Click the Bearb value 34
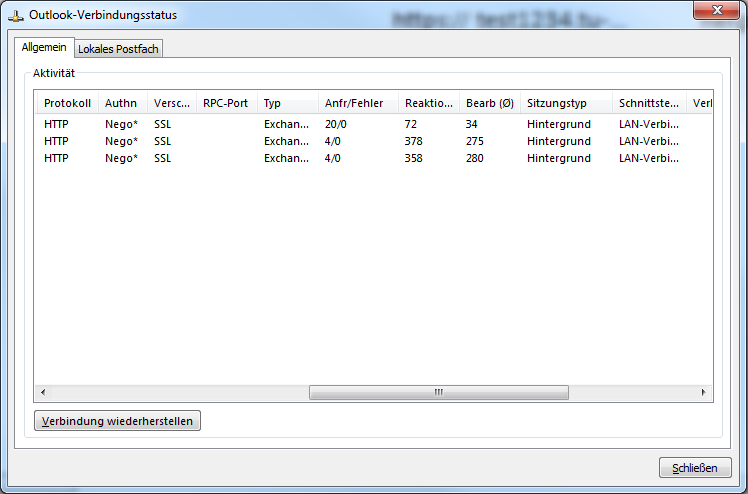748x494 pixels. 471,124
